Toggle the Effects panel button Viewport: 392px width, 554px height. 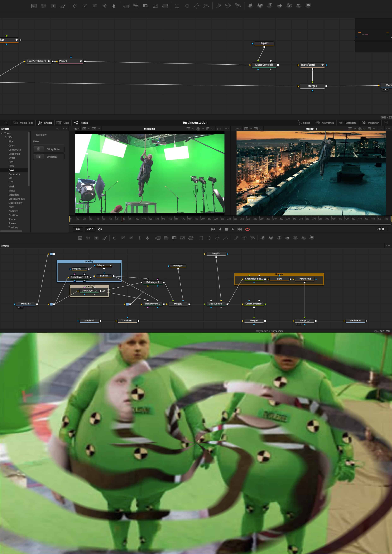45,123
